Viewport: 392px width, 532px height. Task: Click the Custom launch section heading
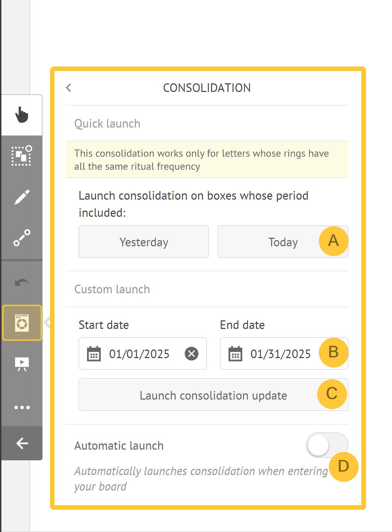point(112,289)
